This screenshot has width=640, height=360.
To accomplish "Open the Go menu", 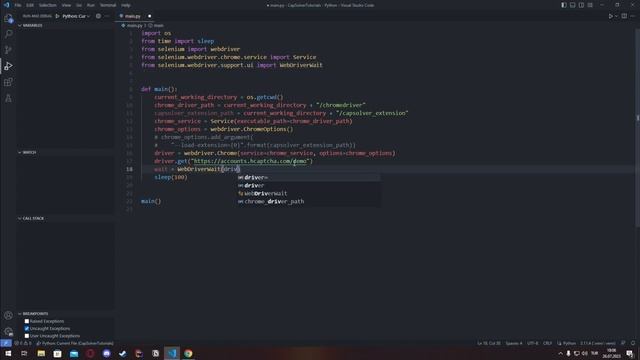I will pos(79,5).
